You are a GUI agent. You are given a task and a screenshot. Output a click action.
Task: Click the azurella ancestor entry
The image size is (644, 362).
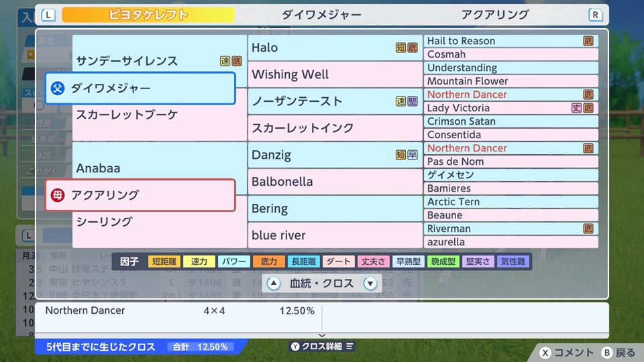click(511, 242)
